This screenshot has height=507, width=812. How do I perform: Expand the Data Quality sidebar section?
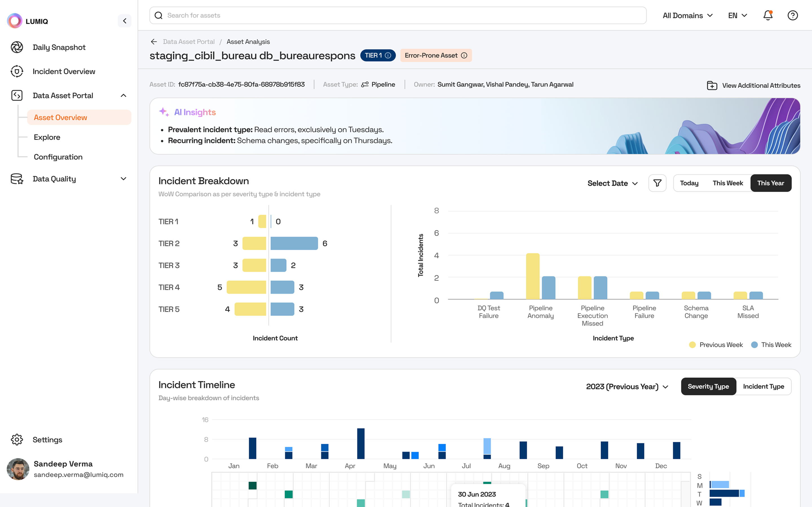123,179
